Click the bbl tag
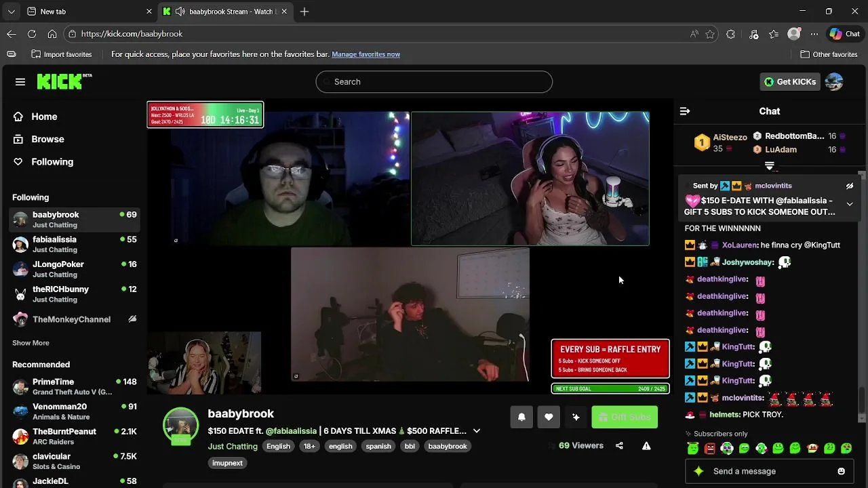Viewport: 868px width, 488px height. coord(410,446)
